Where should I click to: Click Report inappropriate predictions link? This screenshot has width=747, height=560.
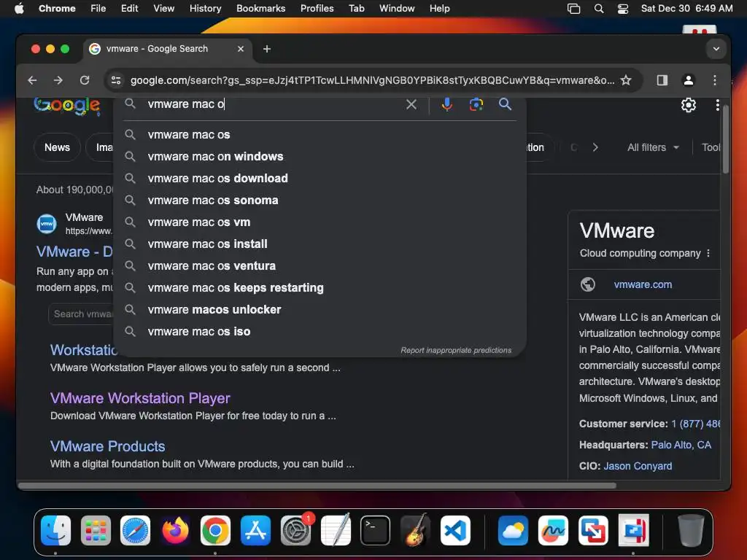pos(456,351)
